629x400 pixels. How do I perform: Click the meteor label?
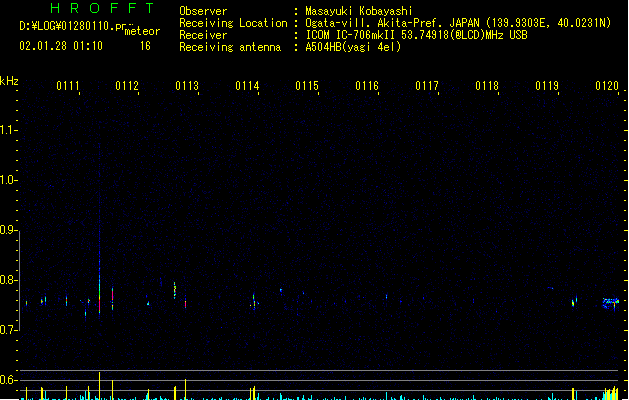pos(142,31)
